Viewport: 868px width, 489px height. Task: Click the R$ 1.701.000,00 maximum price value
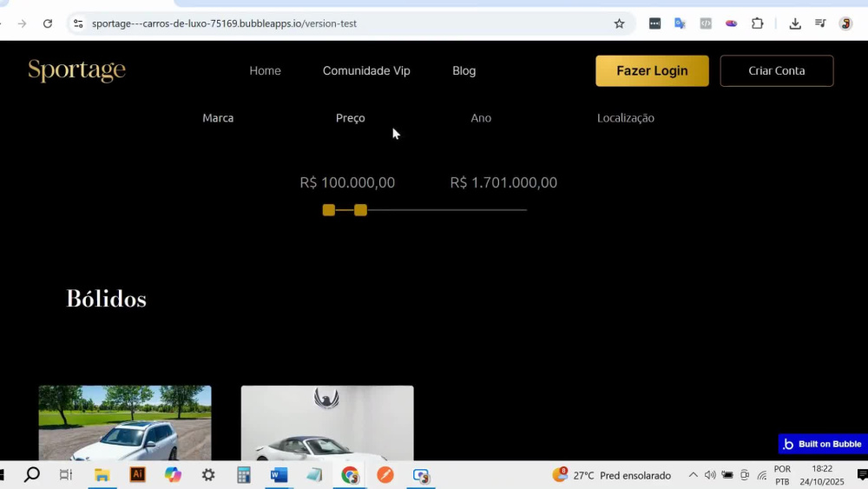[503, 182]
